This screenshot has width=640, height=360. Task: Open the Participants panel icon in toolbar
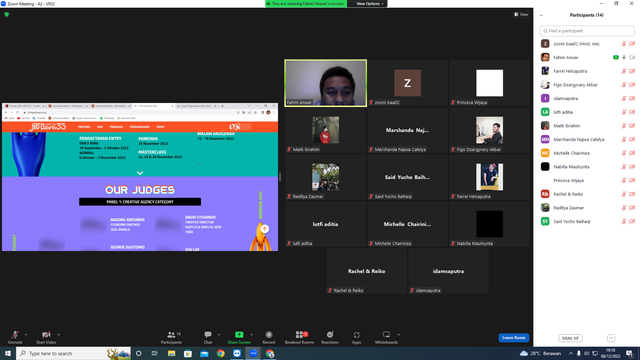click(171, 335)
